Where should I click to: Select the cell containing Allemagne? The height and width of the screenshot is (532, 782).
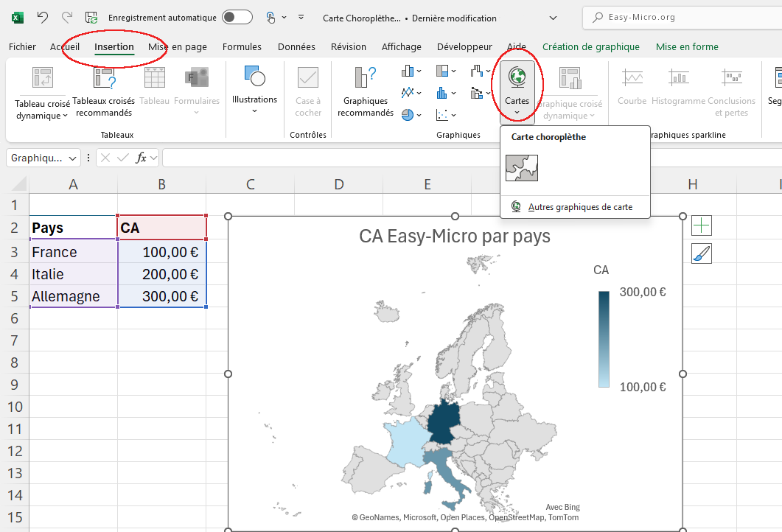73,296
